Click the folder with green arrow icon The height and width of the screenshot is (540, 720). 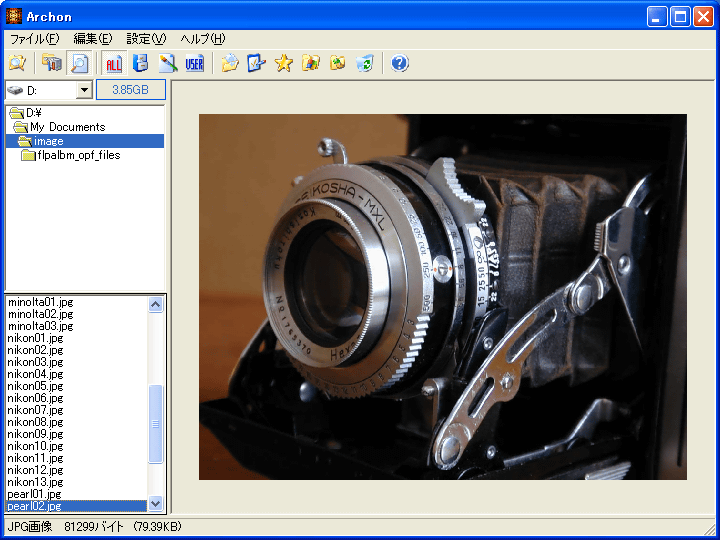pyautogui.click(x=338, y=63)
